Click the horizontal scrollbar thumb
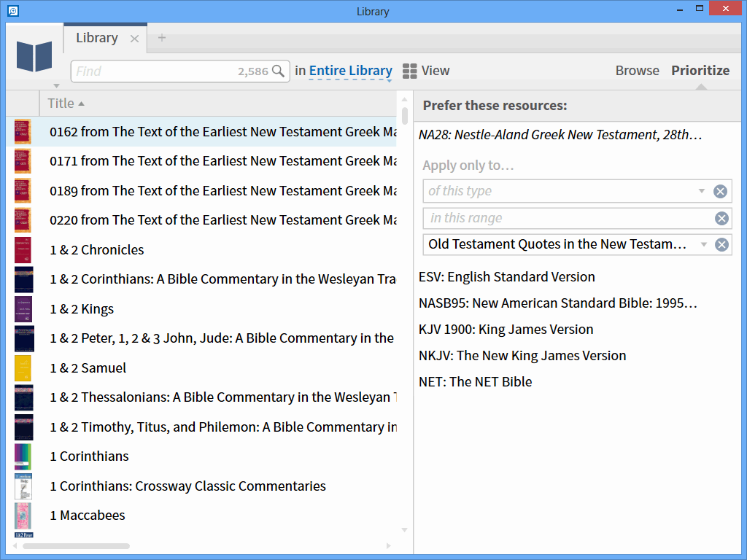The height and width of the screenshot is (560, 747). [x=76, y=546]
